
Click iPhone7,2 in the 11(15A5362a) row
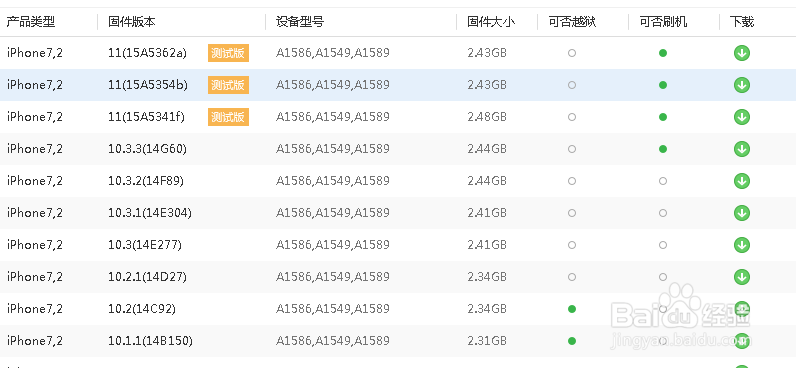[35, 53]
